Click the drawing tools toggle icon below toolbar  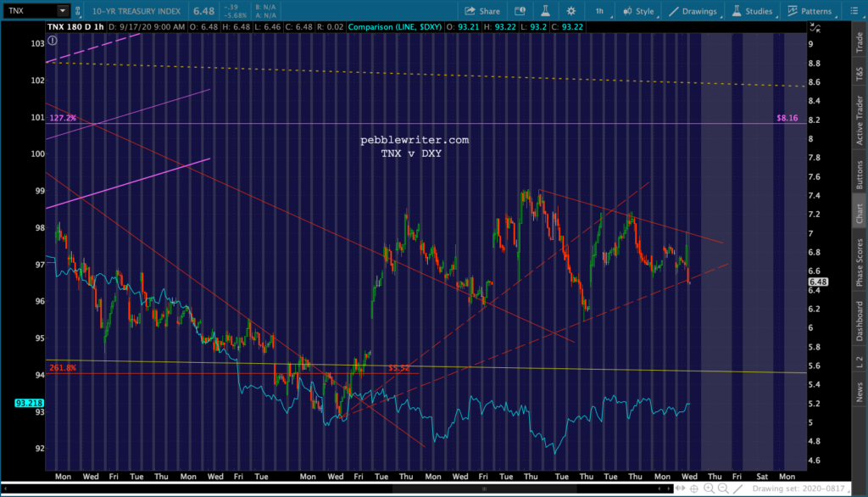pyautogui.click(x=815, y=28)
